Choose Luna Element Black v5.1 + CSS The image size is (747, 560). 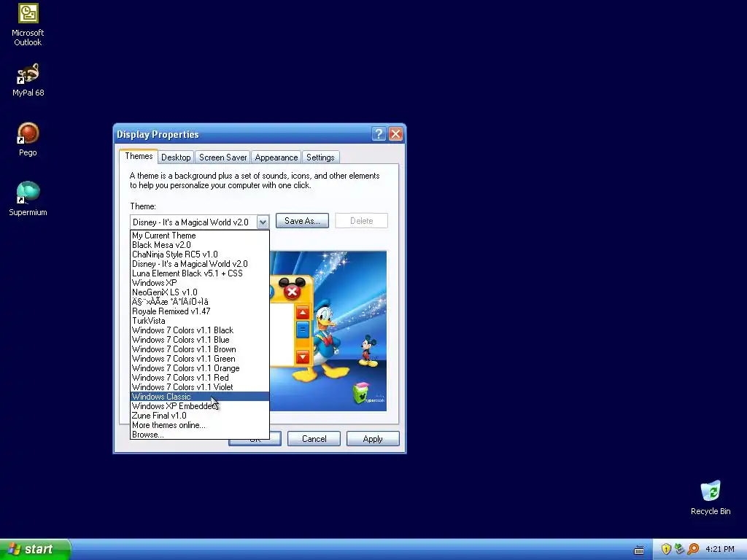pyautogui.click(x=200, y=273)
